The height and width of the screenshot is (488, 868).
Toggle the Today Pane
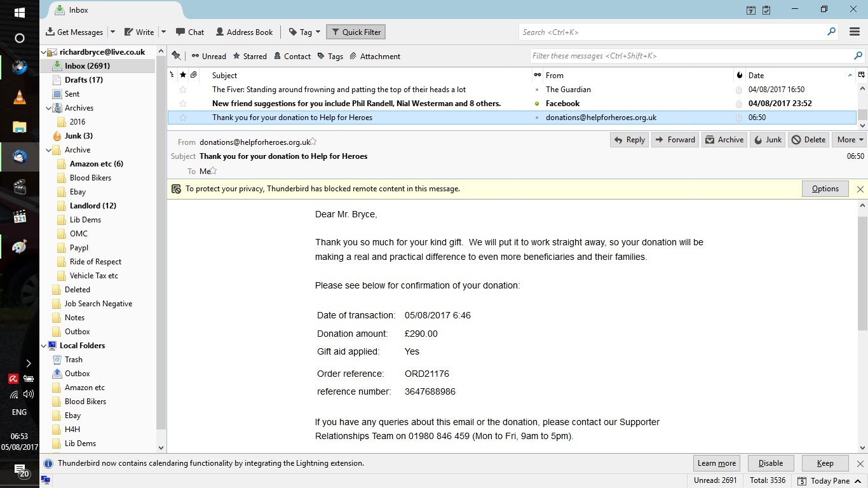829,481
